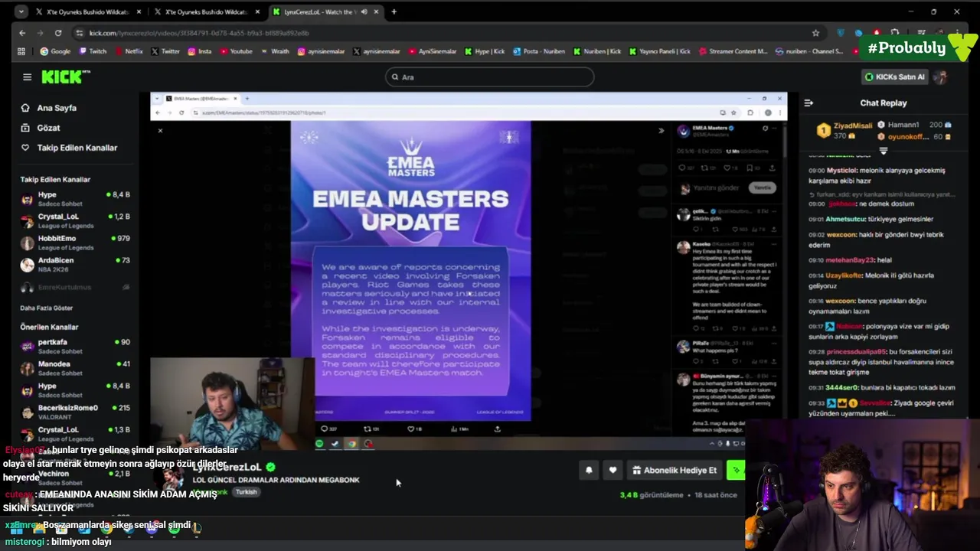Open Insta bookmark

coord(199,51)
